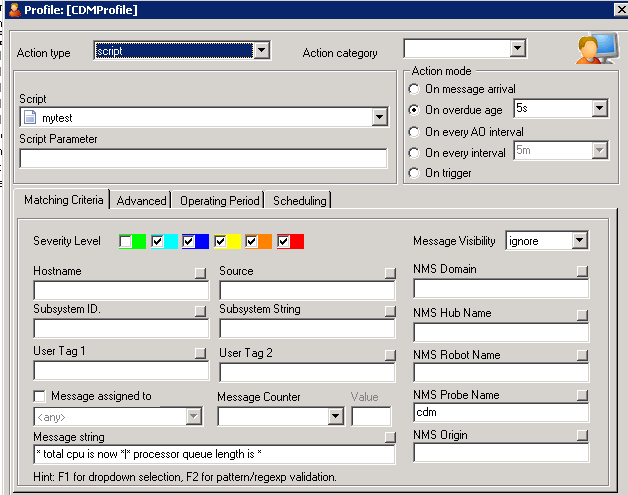Toggle the yellow severity level checkbox
The height and width of the screenshot is (495, 628).
220,241
